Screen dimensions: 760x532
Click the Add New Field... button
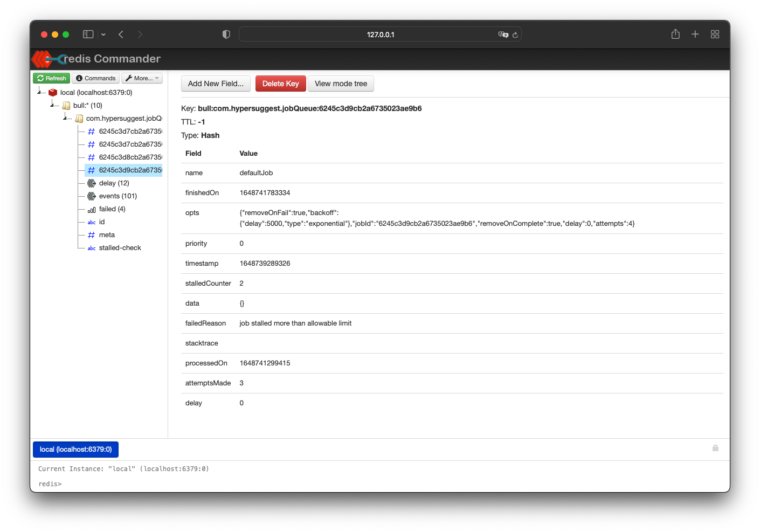[216, 84]
